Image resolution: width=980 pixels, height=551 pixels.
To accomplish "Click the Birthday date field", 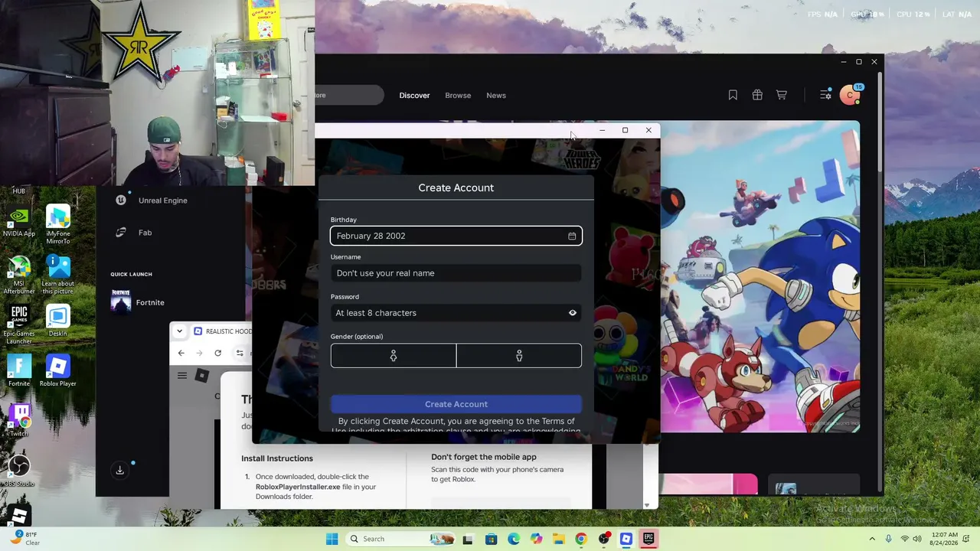I will (456, 236).
